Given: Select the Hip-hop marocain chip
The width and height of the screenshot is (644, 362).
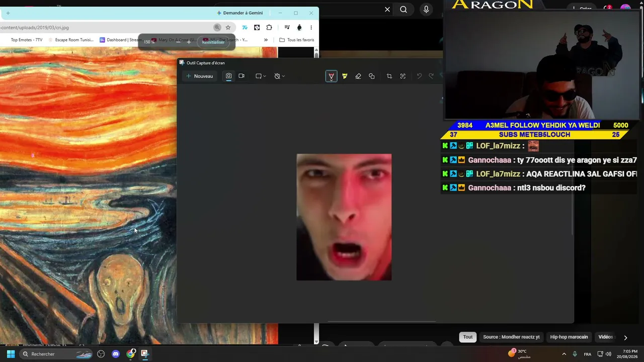Looking at the screenshot, I should 569,337.
